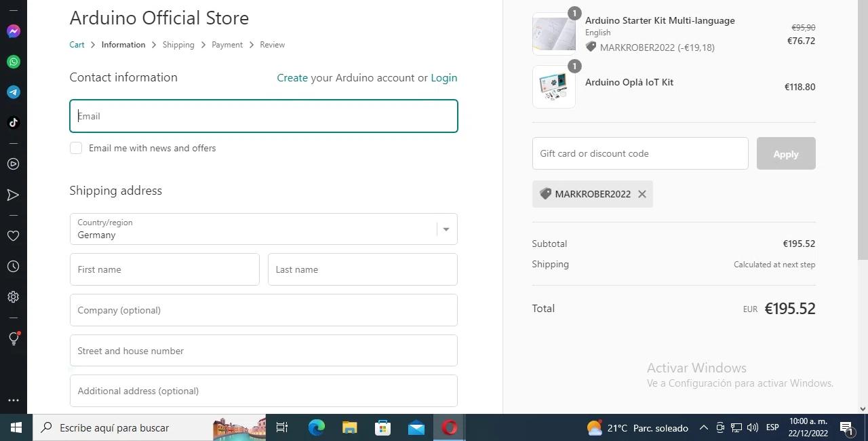This screenshot has height=441, width=868.
Task: Open volume control in system tray
Action: click(752, 427)
